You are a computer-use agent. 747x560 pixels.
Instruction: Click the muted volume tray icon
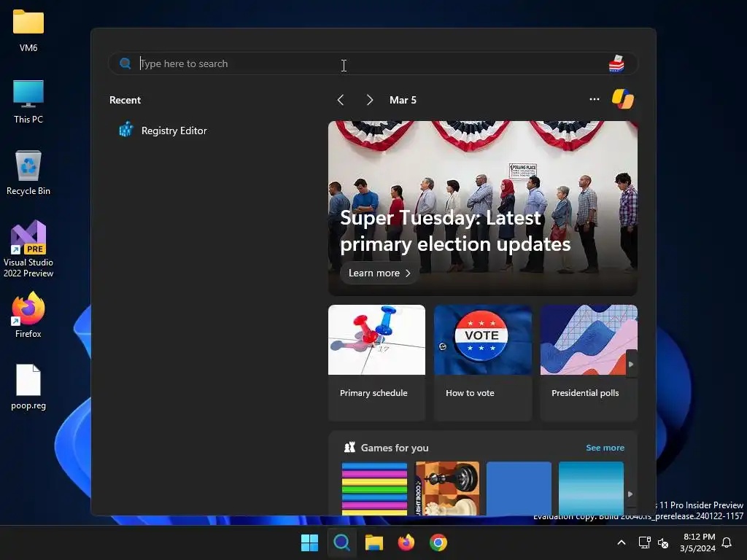click(x=662, y=542)
